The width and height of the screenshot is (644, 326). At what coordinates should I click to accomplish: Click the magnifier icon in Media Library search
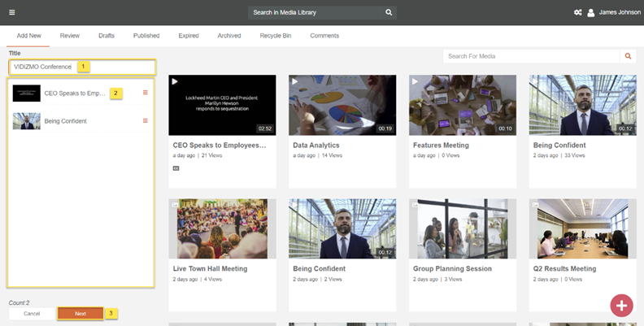389,12
